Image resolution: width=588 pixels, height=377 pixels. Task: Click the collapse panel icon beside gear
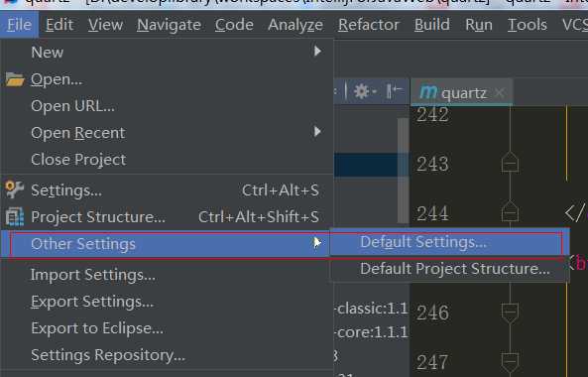(x=394, y=91)
